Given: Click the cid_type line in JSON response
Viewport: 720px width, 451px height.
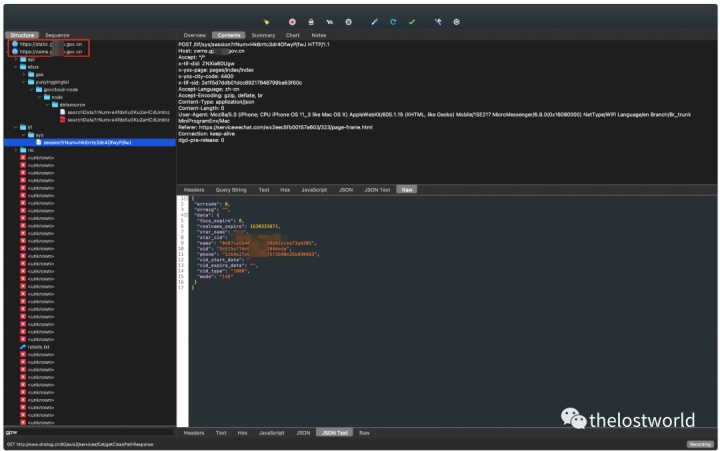Looking at the screenshot, I should [x=223, y=271].
